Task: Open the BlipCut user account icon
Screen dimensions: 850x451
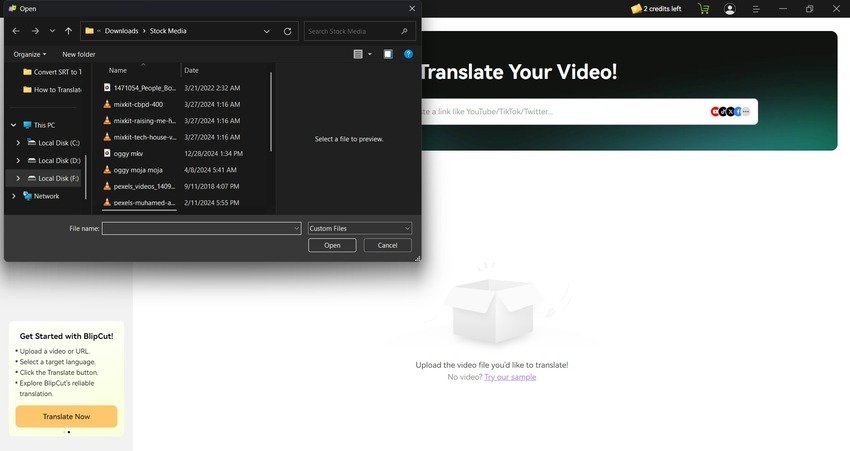Action: point(730,9)
